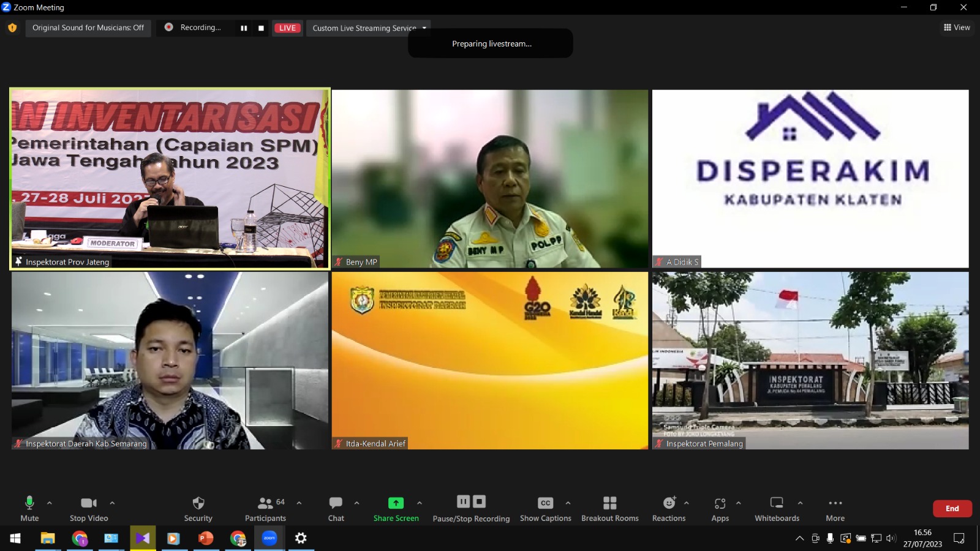This screenshot has height=551, width=980.
Task: Open the Security menu
Action: (198, 509)
